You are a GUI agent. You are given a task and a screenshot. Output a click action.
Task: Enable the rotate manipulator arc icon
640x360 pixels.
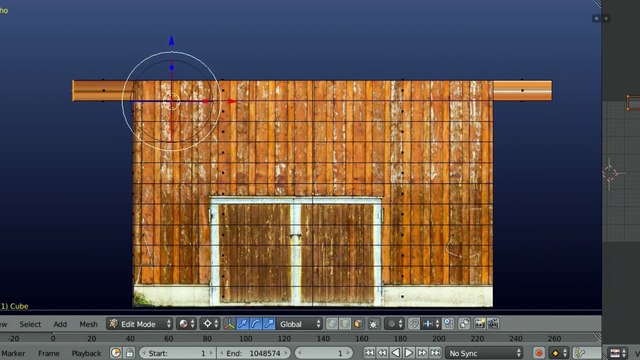click(256, 324)
